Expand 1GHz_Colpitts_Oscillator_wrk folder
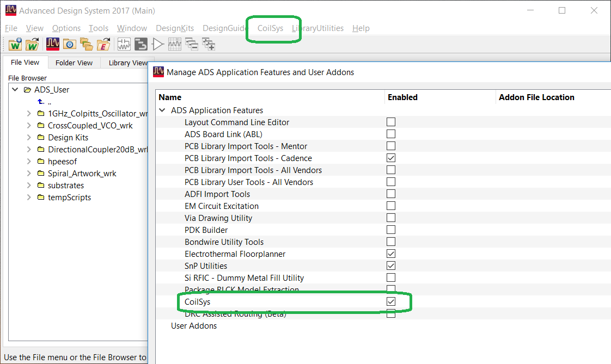This screenshot has height=364, width=611. [29, 113]
